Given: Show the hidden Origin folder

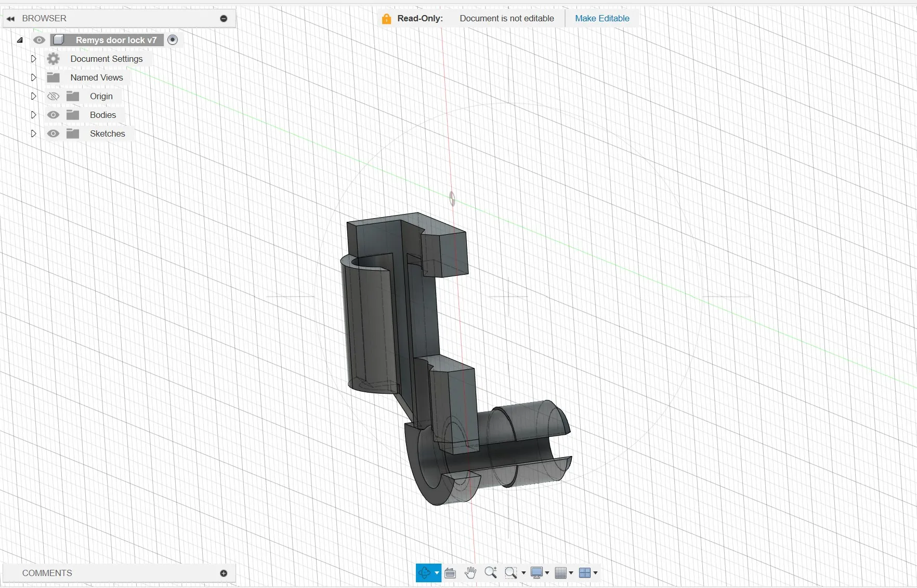Looking at the screenshot, I should click(x=53, y=97).
